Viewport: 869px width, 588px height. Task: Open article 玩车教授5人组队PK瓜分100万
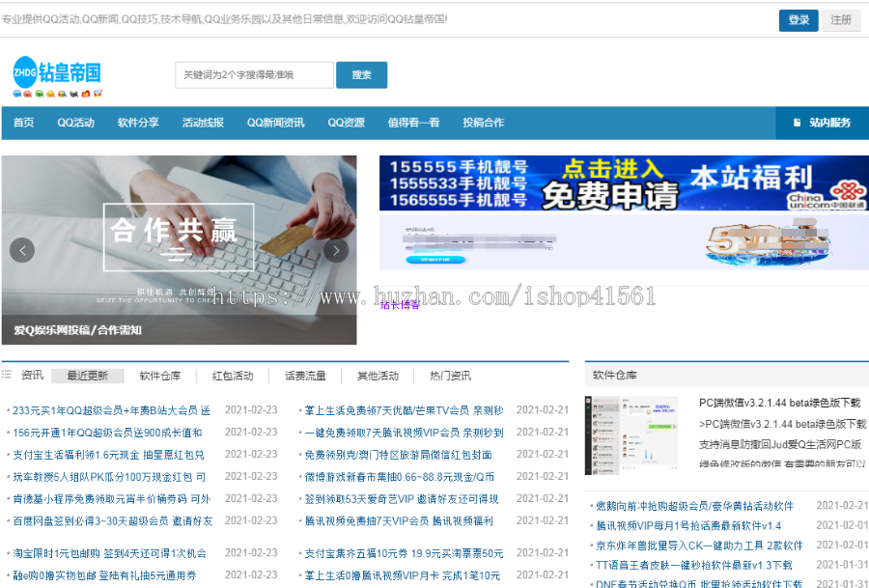pyautogui.click(x=109, y=477)
